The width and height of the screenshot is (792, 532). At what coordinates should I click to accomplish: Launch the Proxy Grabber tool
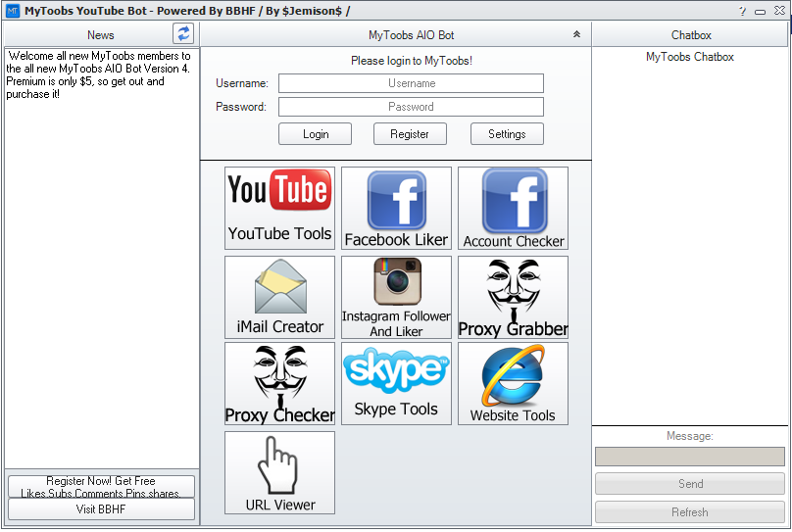click(x=513, y=297)
